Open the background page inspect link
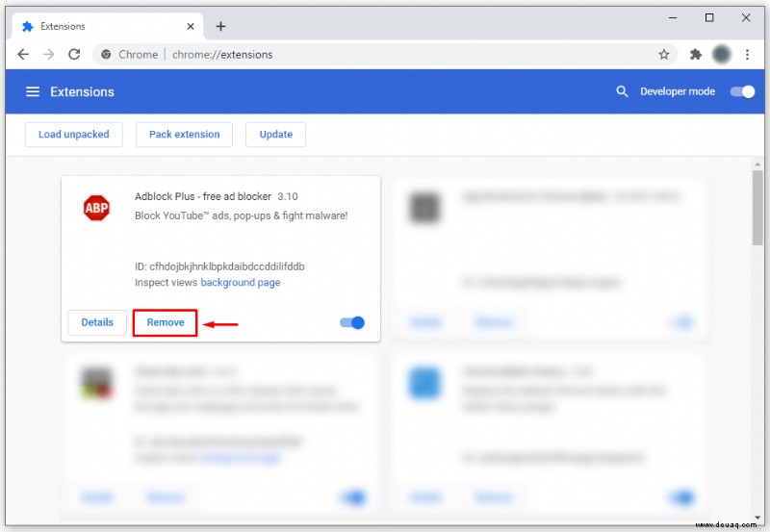The height and width of the screenshot is (532, 770). click(241, 282)
